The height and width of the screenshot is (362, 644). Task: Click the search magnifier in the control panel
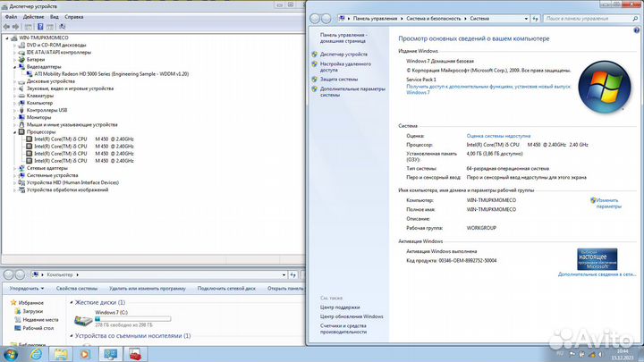coord(635,19)
